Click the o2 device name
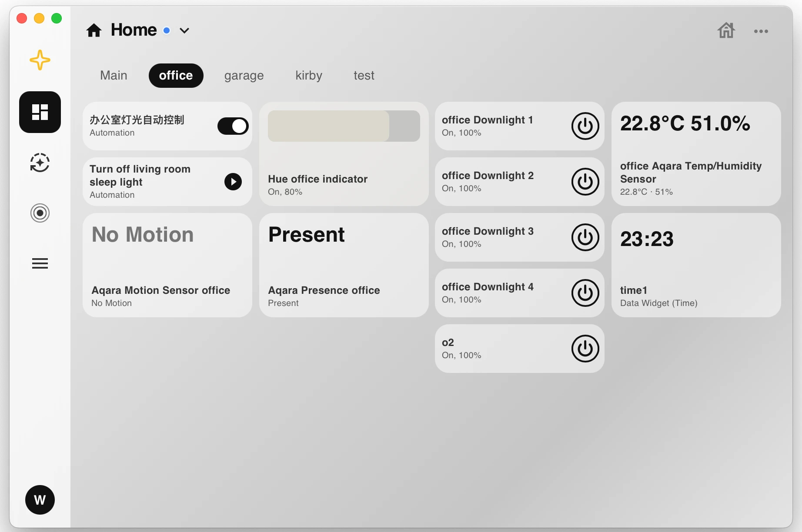 tap(448, 342)
